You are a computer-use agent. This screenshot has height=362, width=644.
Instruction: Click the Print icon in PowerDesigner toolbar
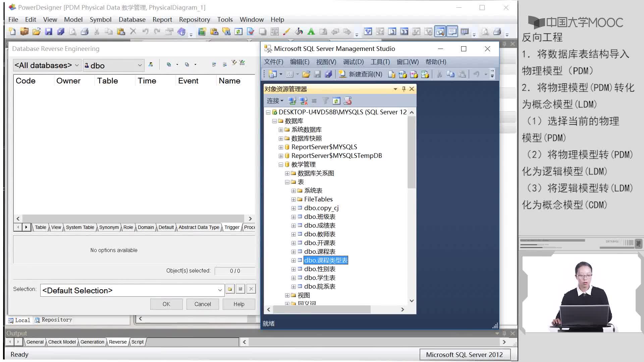85,32
